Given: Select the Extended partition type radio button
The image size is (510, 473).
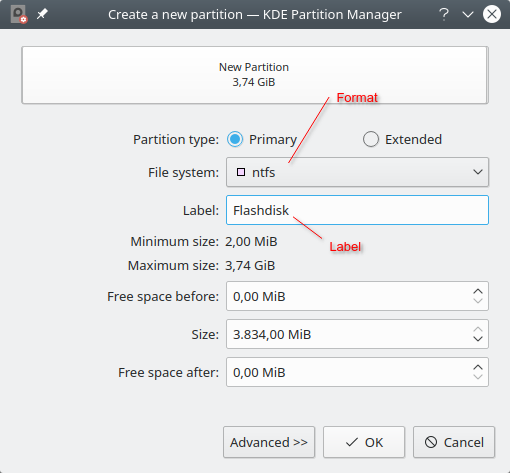Looking at the screenshot, I should 371,139.
